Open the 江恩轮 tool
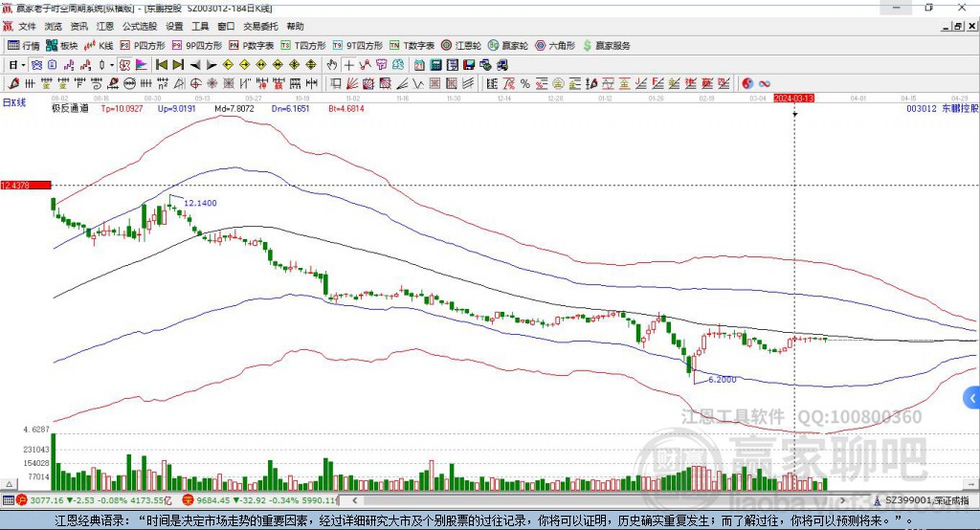The height and width of the screenshot is (530, 980). [461, 46]
